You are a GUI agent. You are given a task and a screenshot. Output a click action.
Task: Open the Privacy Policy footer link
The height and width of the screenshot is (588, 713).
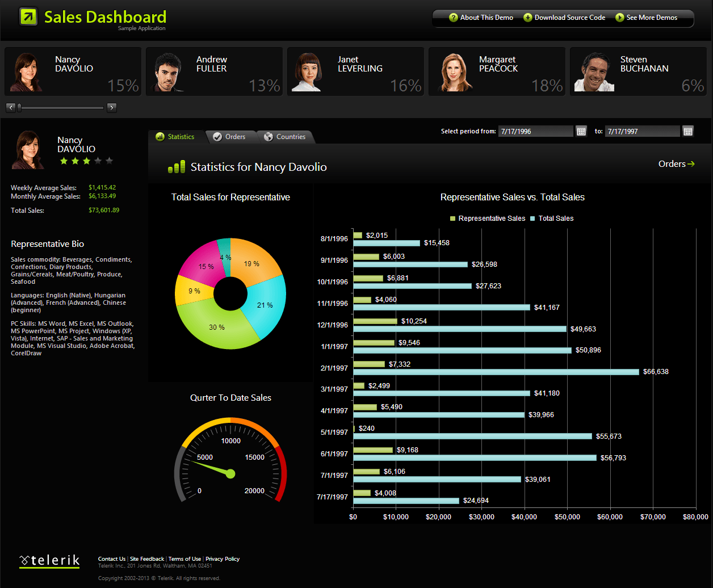click(223, 558)
